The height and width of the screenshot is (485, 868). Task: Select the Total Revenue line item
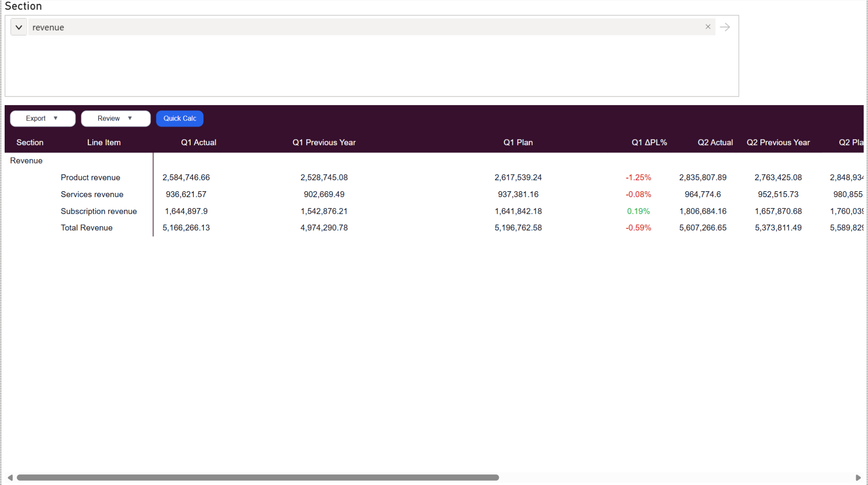(86, 228)
